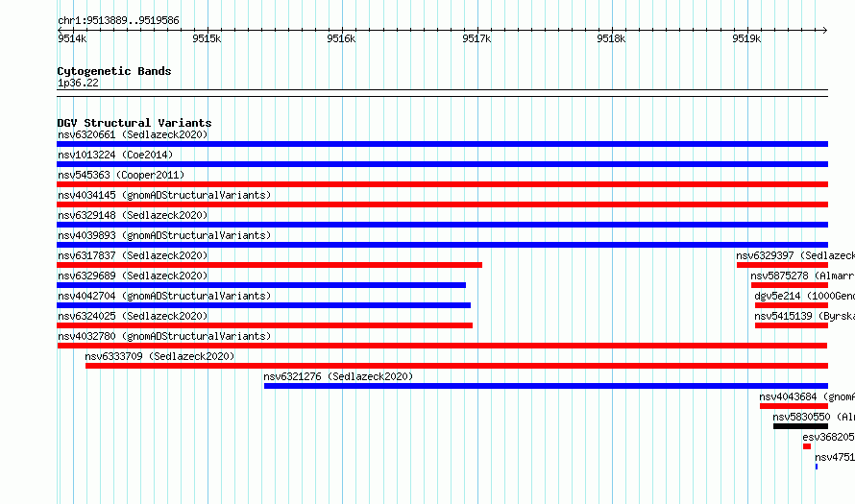Screen dimensions: 855x504
Task: Click the 9517k ruler label
Action: 476,38
